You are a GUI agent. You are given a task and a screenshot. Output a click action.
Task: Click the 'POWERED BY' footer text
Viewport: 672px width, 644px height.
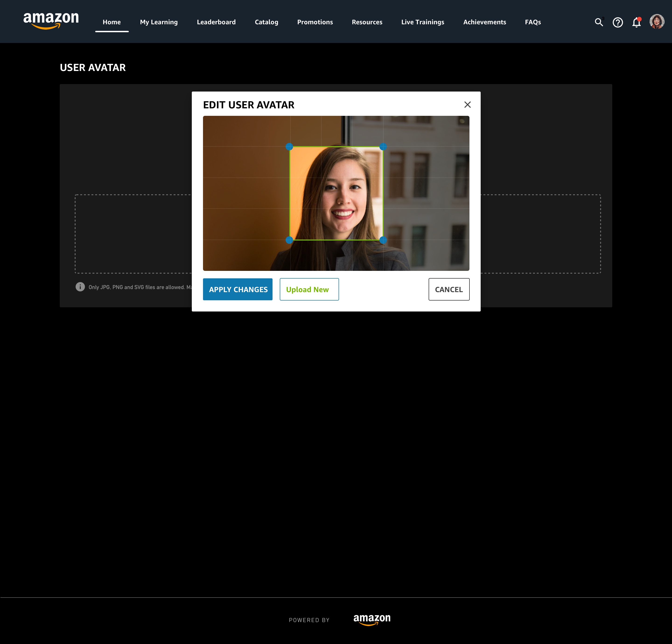click(x=309, y=620)
